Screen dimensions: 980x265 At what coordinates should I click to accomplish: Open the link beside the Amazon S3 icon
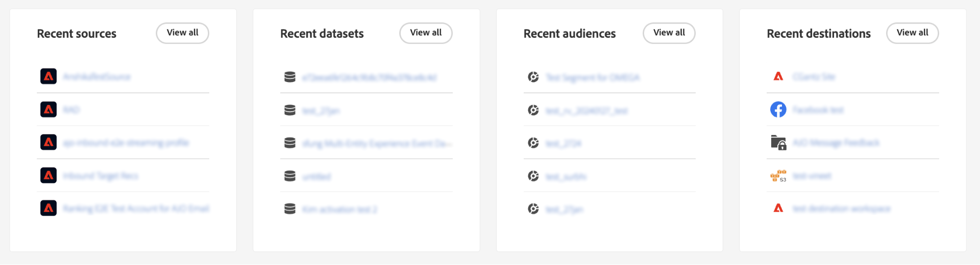point(812,176)
